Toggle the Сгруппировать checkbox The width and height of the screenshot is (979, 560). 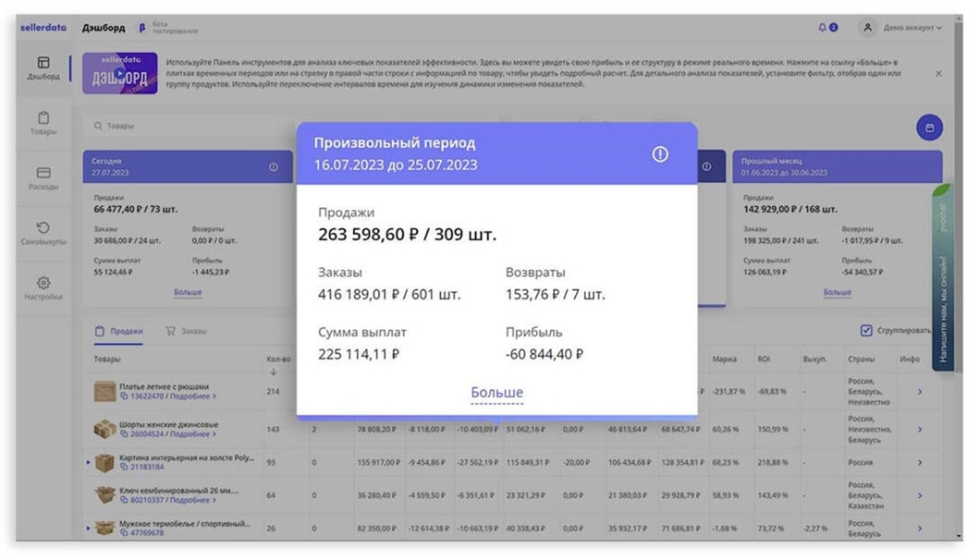pos(866,330)
